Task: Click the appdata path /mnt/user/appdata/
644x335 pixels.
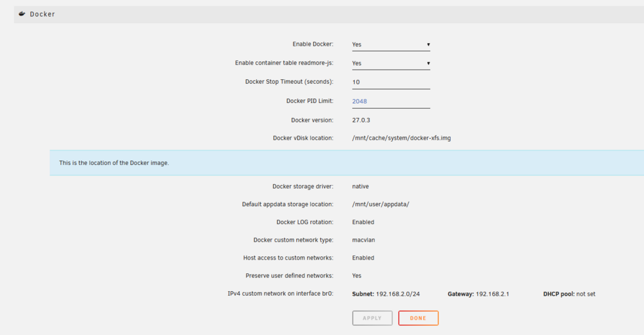Action: (381, 204)
